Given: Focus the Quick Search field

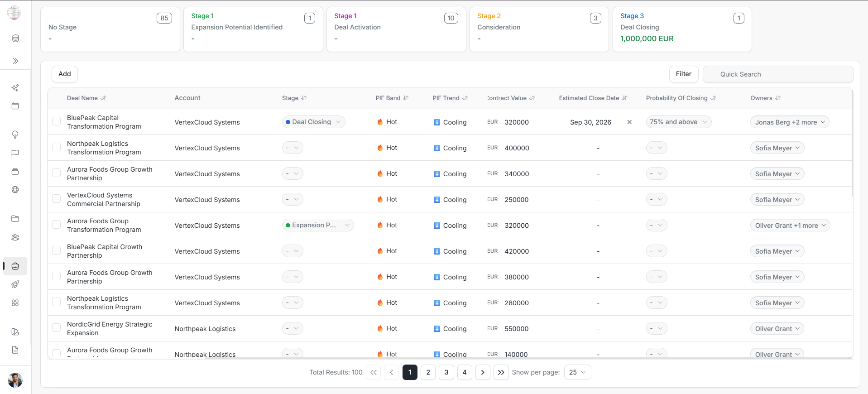Looking at the screenshot, I should point(778,74).
